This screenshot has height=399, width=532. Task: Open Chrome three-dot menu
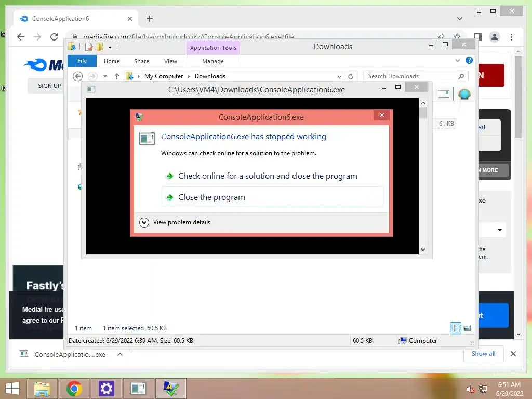point(511,37)
